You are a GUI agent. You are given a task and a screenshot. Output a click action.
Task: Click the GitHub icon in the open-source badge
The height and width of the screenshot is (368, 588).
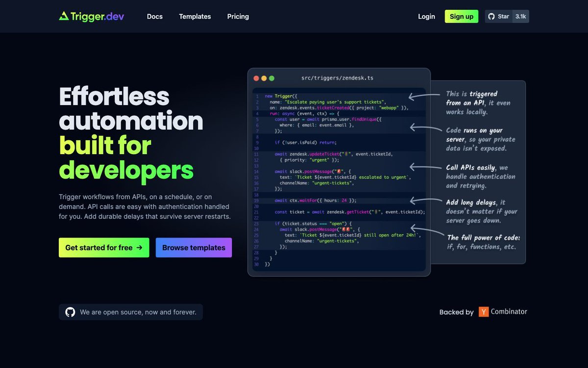[x=70, y=312]
